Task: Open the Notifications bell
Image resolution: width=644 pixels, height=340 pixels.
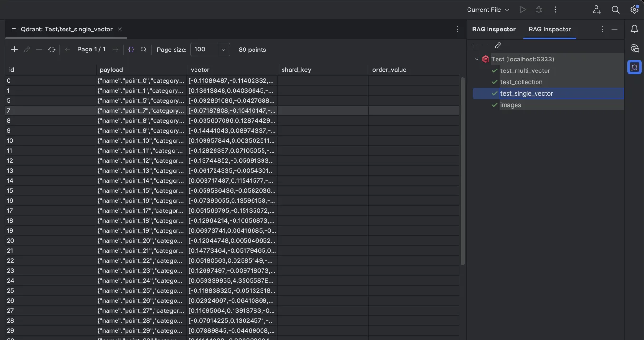Action: pos(634,29)
